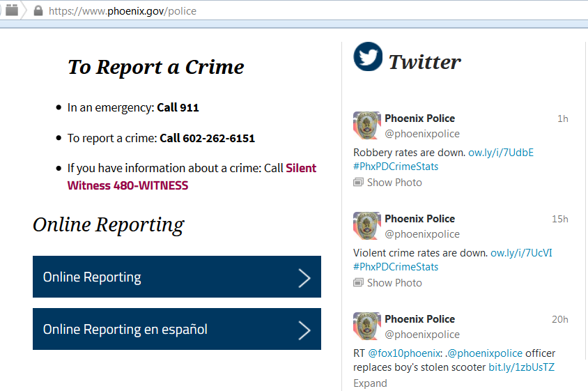This screenshot has width=588, height=391.
Task: Click the folder icon left of address bar
Action: tap(12, 10)
